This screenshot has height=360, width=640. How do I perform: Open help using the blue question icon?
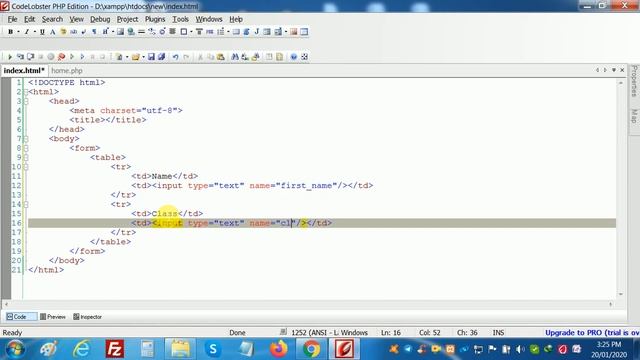(x=293, y=57)
